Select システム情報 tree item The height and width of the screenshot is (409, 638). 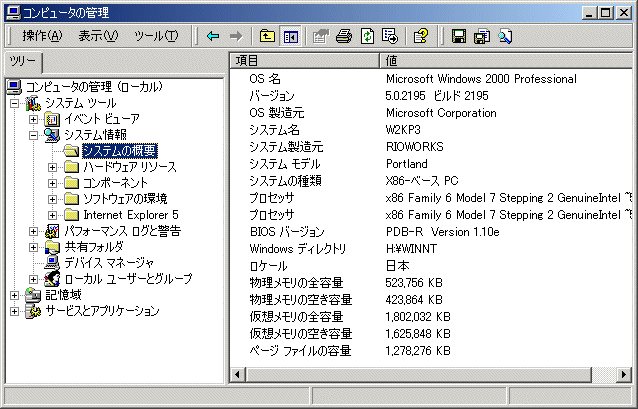(95, 135)
